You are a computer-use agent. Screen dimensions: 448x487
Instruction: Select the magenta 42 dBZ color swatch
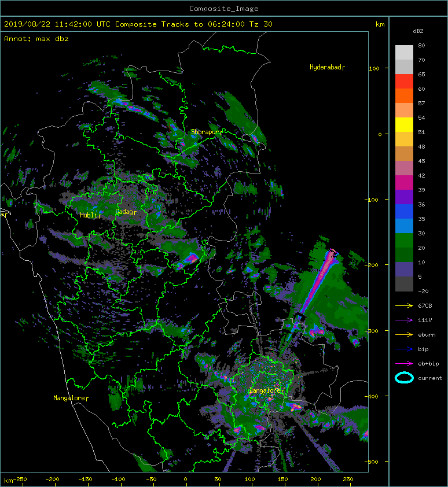(x=404, y=182)
